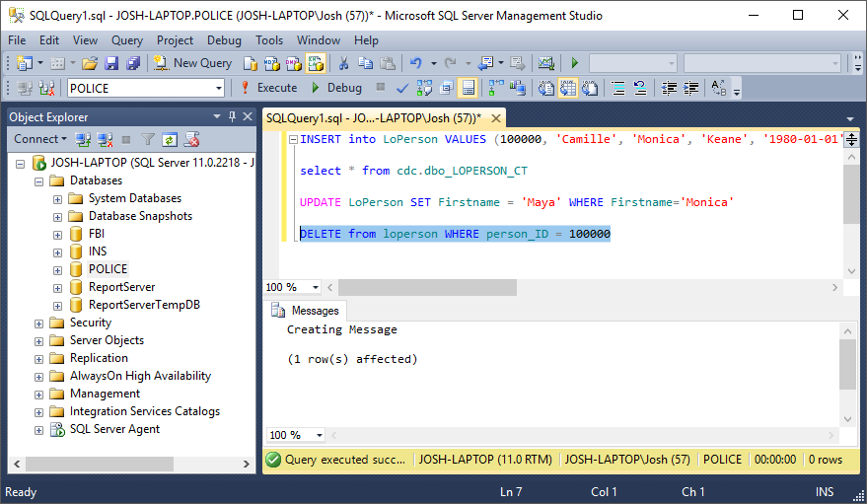The height and width of the screenshot is (504, 867).
Task: Select the ReportServer database
Action: [121, 287]
